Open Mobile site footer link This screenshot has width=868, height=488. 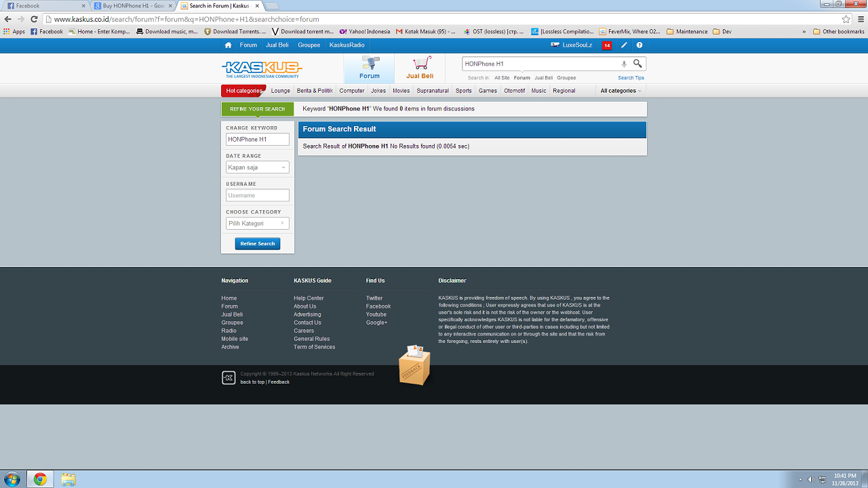click(235, 339)
